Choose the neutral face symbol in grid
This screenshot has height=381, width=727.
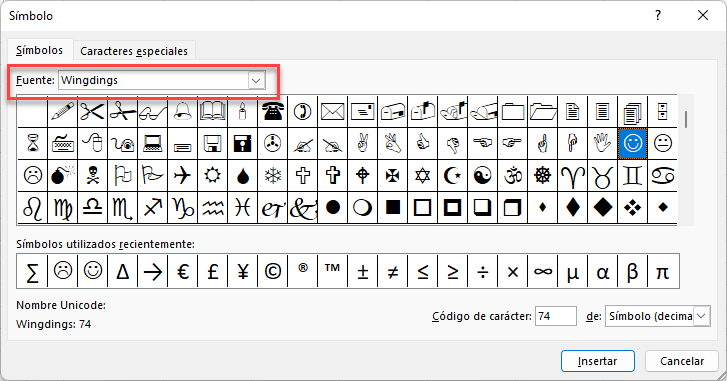(x=663, y=144)
